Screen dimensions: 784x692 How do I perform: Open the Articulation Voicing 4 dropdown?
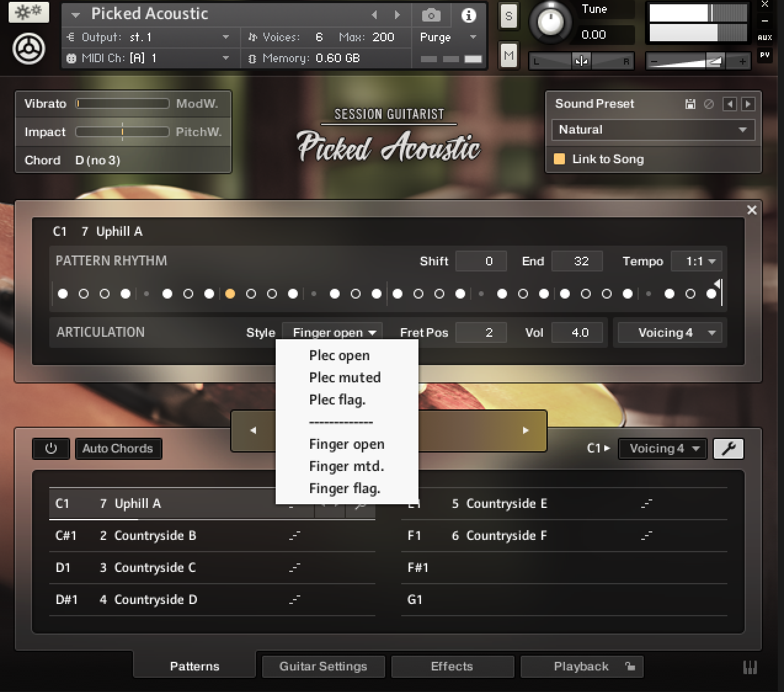pyautogui.click(x=670, y=332)
